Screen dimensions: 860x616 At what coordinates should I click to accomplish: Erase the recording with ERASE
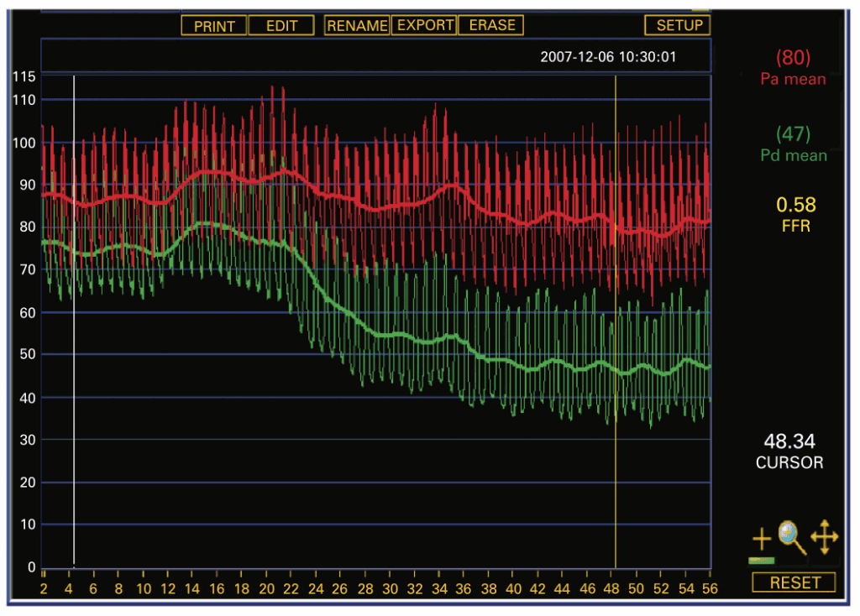point(491,25)
